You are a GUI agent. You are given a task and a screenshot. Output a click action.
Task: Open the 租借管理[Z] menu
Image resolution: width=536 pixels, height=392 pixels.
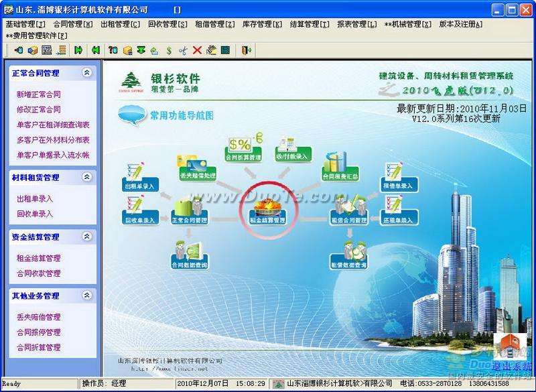215,24
